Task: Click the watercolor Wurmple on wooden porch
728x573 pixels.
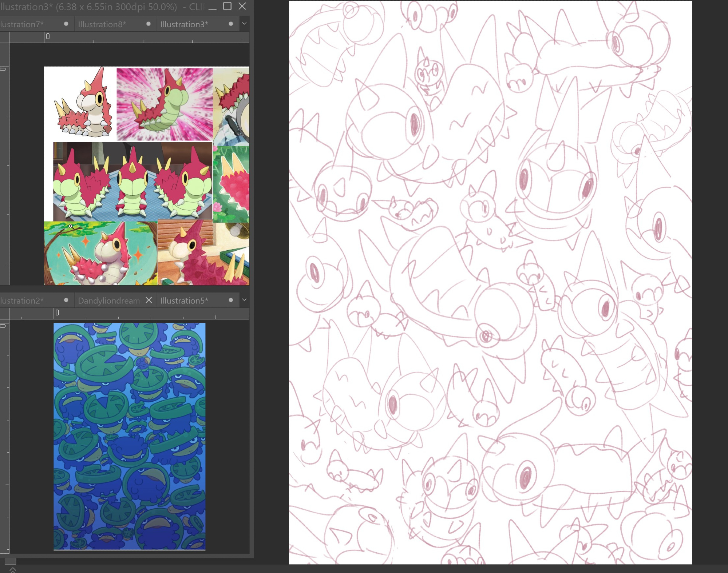Action: (x=203, y=253)
